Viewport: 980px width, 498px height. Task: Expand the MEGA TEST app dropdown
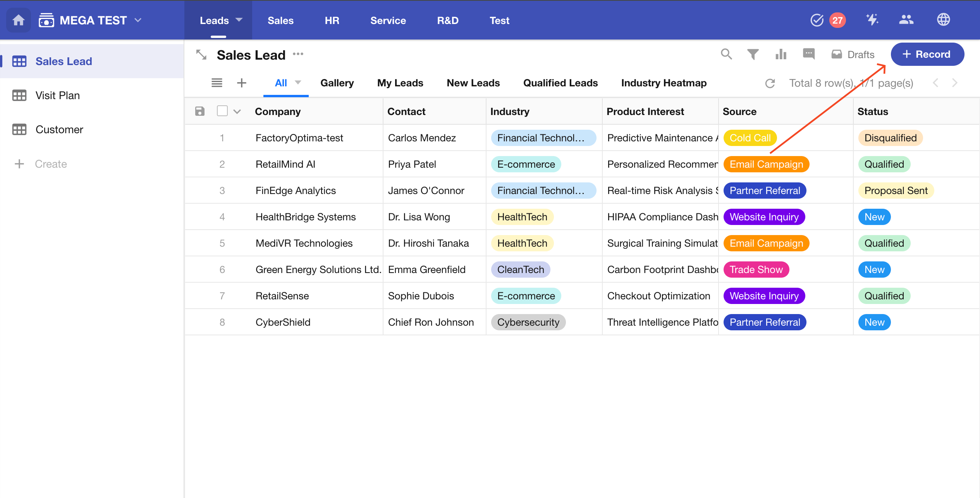[x=138, y=20]
